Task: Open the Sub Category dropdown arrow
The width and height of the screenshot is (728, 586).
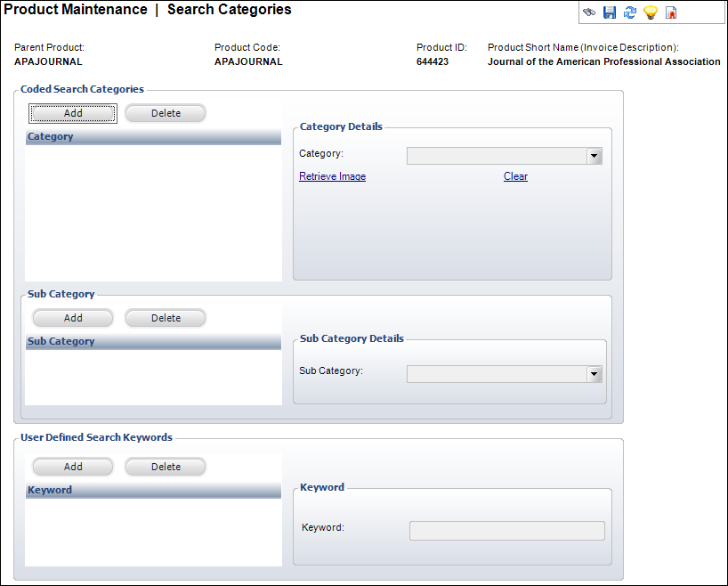Action: tap(595, 374)
